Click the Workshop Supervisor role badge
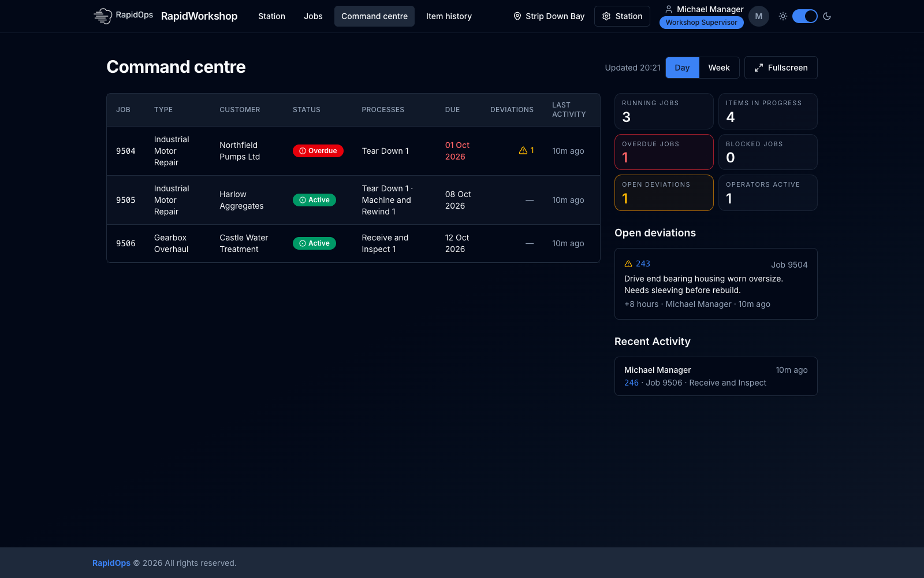 coord(701,23)
